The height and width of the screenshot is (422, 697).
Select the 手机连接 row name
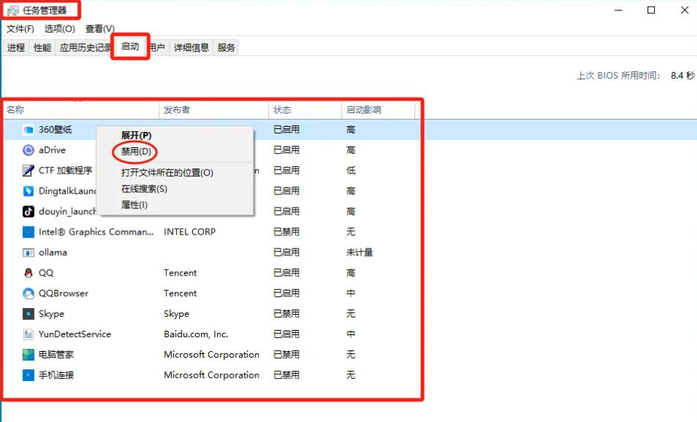[56, 375]
